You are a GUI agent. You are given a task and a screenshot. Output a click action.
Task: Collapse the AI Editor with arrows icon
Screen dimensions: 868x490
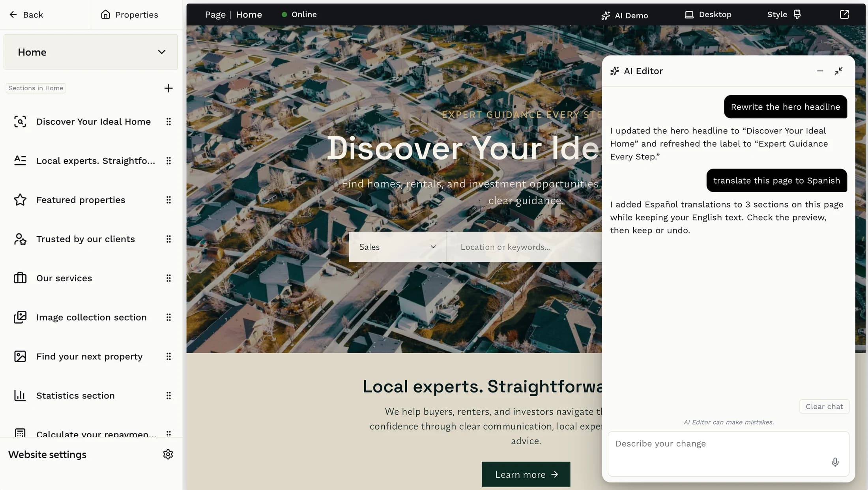pyautogui.click(x=839, y=71)
